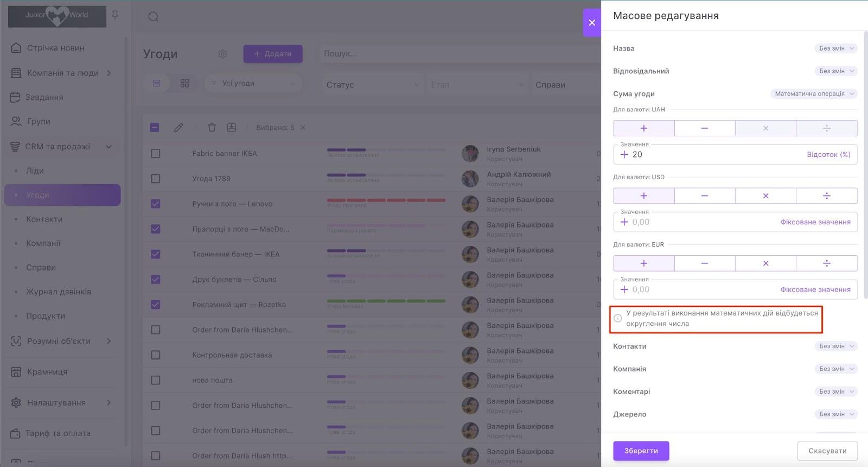The height and width of the screenshot is (467, 868).
Task: Open settings gear next to Угоди title
Action: pos(222,54)
